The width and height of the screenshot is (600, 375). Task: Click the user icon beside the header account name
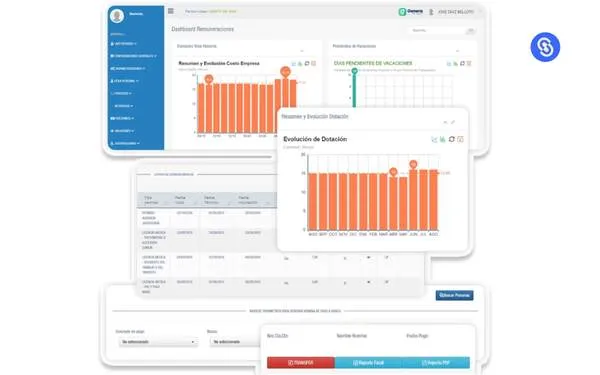(x=431, y=12)
